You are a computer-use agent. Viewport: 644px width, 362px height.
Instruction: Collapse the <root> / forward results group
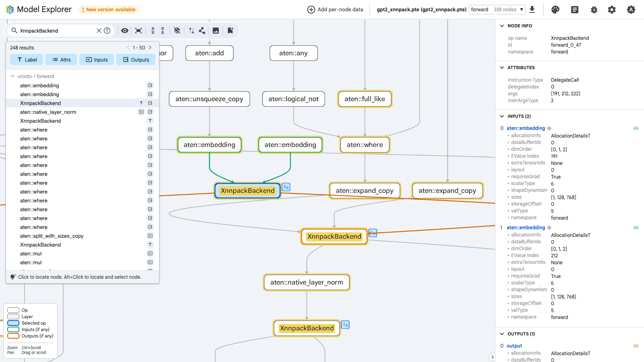pos(12,76)
